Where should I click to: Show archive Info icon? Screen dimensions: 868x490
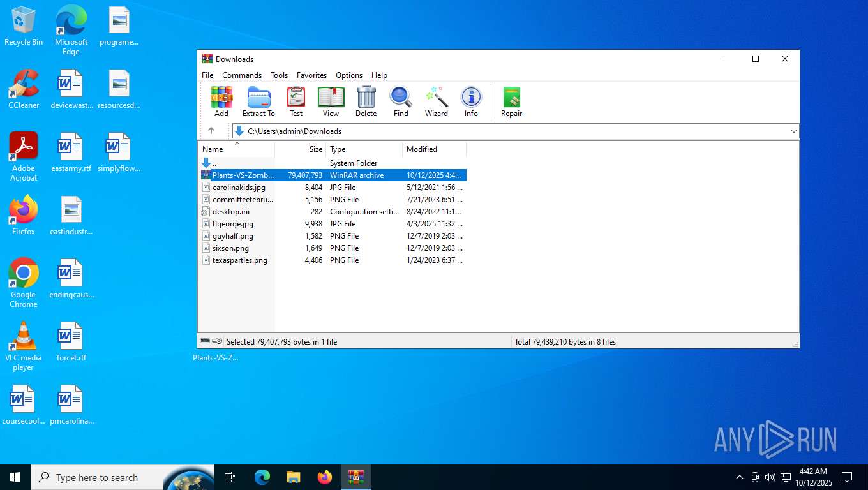(471, 101)
